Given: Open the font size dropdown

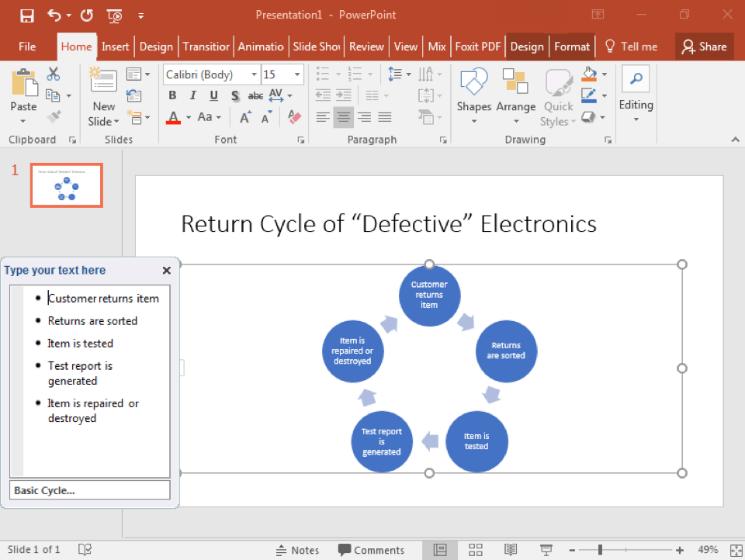Looking at the screenshot, I should click(297, 75).
